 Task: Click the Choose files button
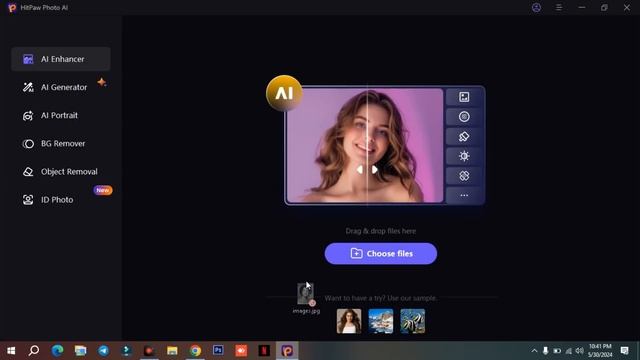[x=381, y=253]
